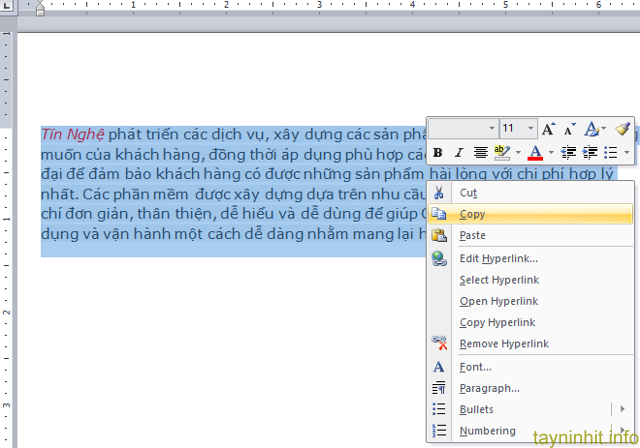
Task: Apply the text highlight color tool
Action: point(502,153)
